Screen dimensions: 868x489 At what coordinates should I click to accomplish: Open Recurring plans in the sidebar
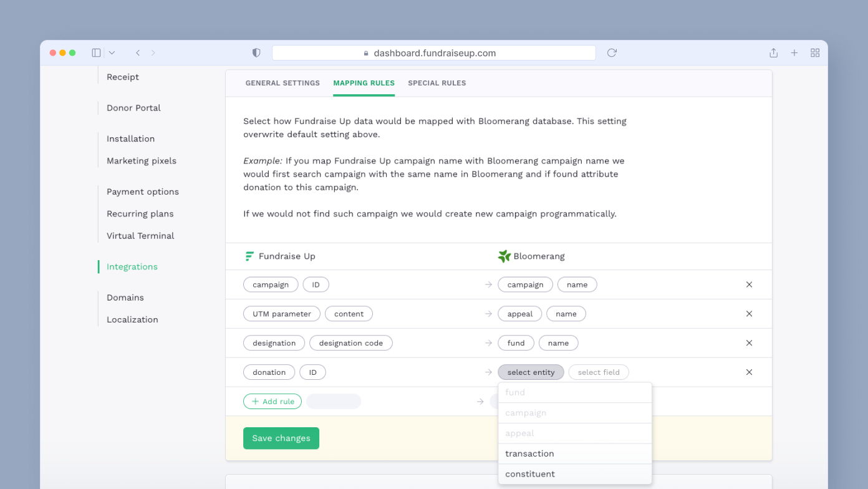pyautogui.click(x=140, y=214)
